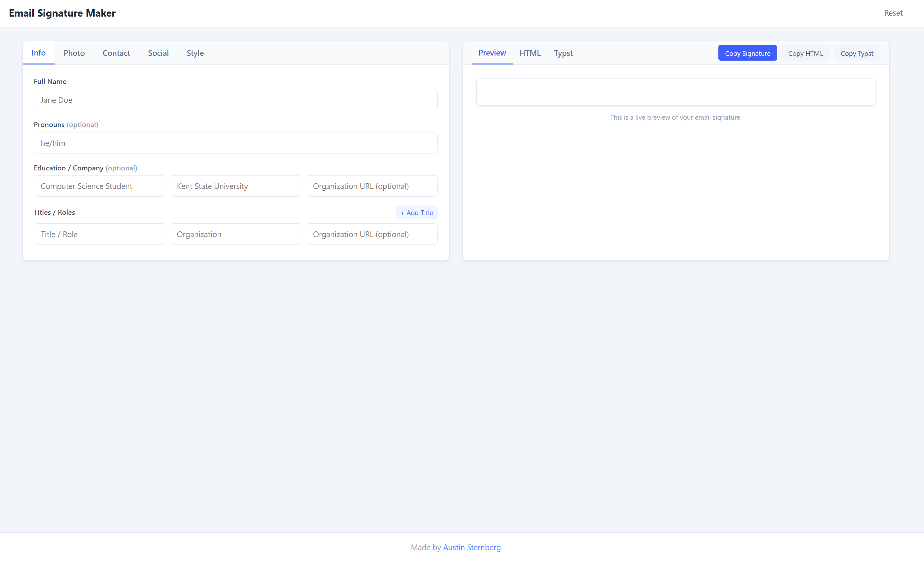Click the Kent State University field
Image resolution: width=924 pixels, height=562 pixels.
(x=236, y=186)
